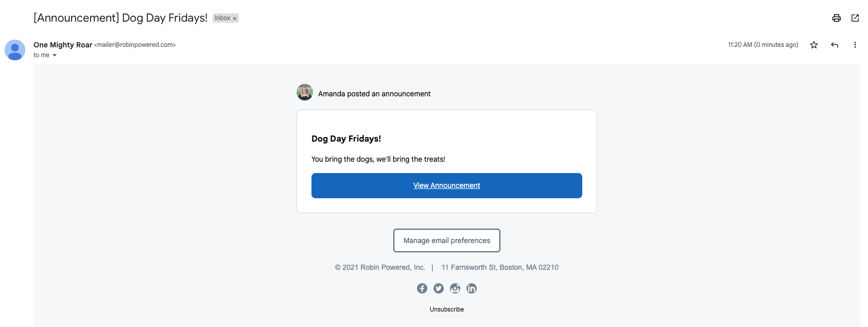The image size is (868, 327).
Task: Open the LinkedIn icon in footer
Action: (472, 288)
